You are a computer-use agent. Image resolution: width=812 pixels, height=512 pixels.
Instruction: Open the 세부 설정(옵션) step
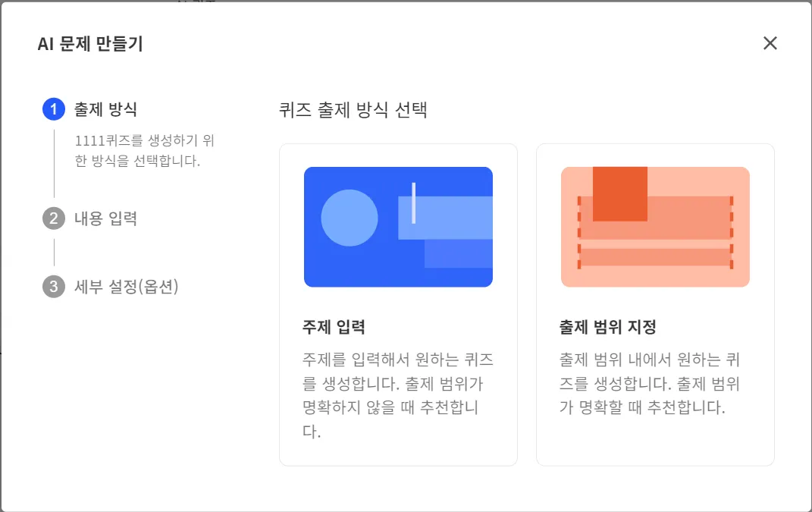(x=127, y=287)
